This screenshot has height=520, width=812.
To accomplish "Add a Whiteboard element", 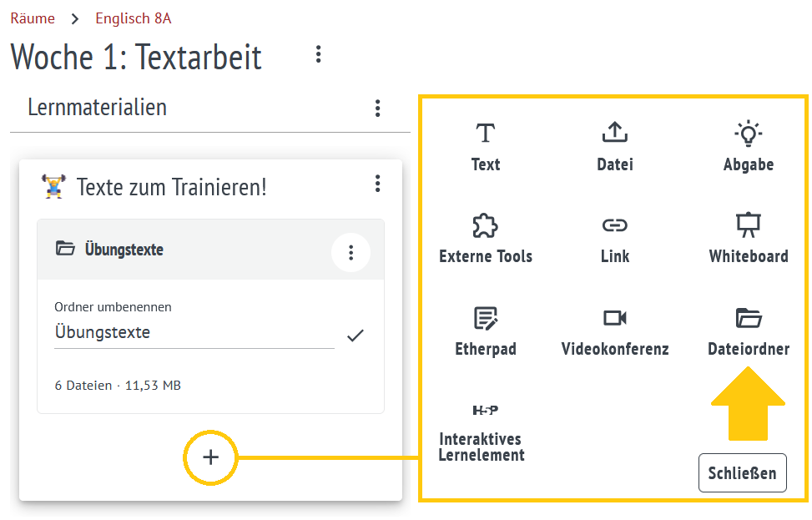I will pos(748,239).
